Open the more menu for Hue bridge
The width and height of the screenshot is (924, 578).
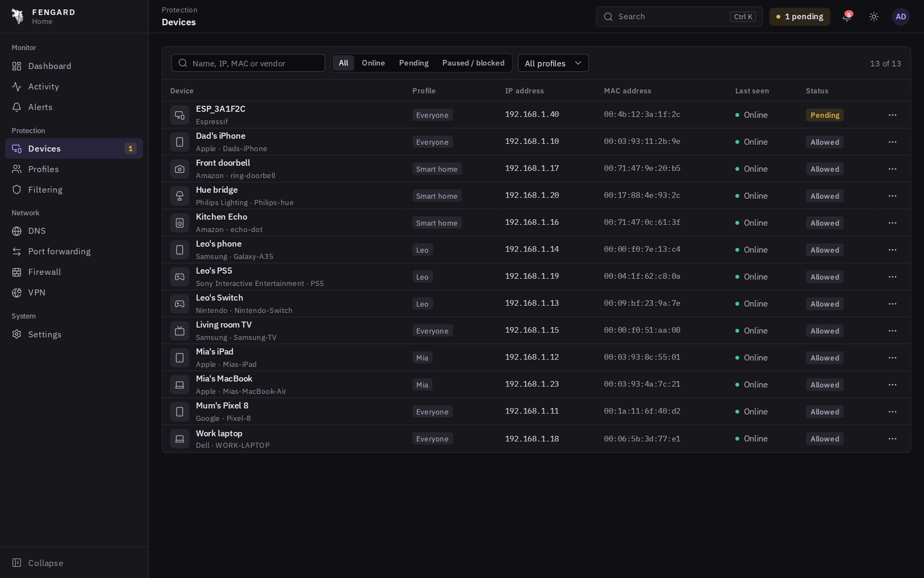coord(892,196)
